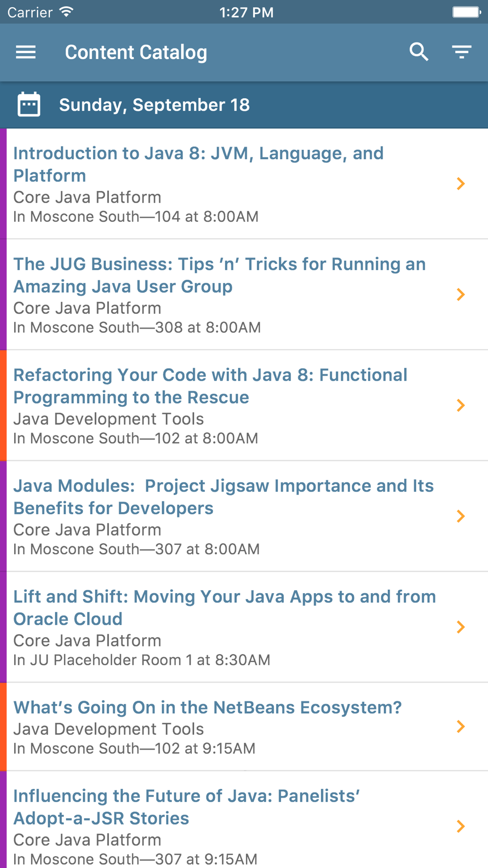Screen dimensions: 488x868
Task: Open "What's Going On in NetBeans Ecosystem?" title
Action: click(207, 707)
